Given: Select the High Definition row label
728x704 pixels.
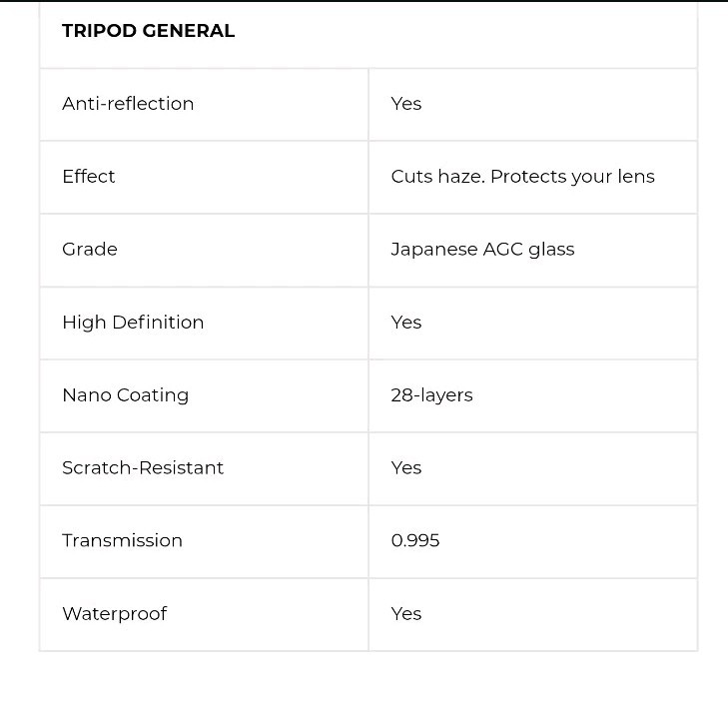Looking at the screenshot, I should (133, 323).
